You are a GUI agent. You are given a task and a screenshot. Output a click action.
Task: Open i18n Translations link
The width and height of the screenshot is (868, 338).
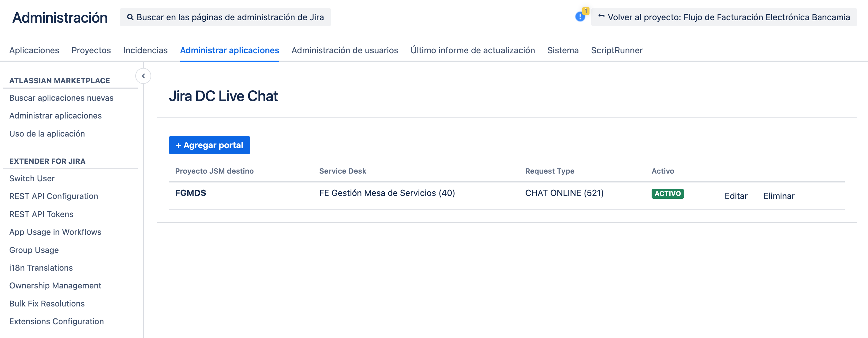[41, 268]
